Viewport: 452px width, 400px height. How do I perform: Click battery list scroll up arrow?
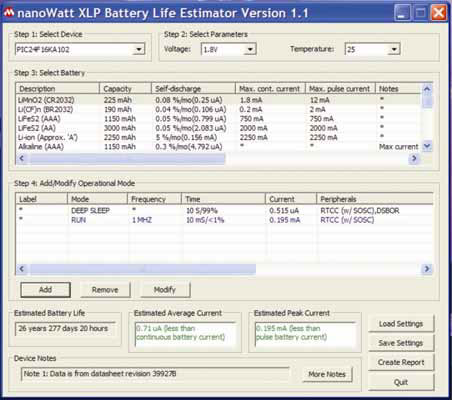(x=427, y=89)
